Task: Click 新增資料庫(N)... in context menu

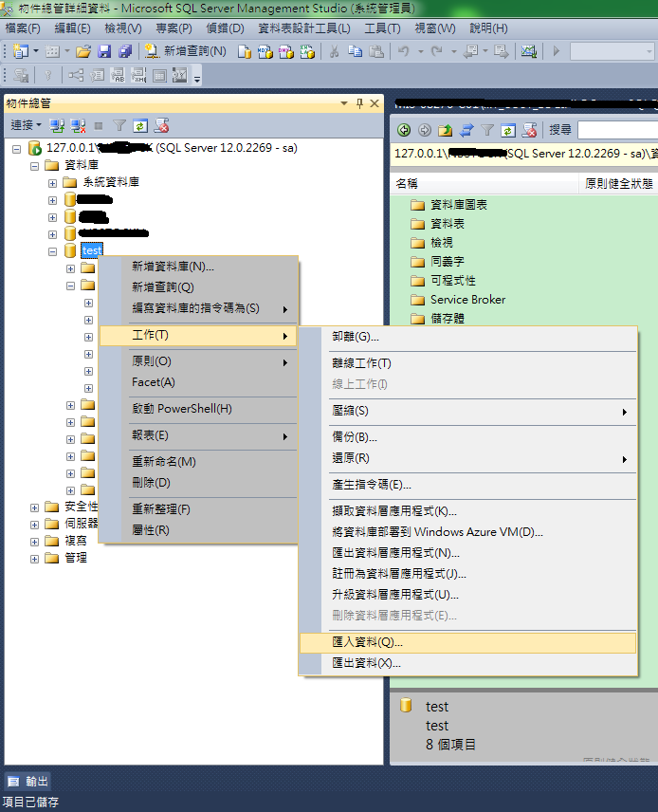Action: tap(198, 267)
